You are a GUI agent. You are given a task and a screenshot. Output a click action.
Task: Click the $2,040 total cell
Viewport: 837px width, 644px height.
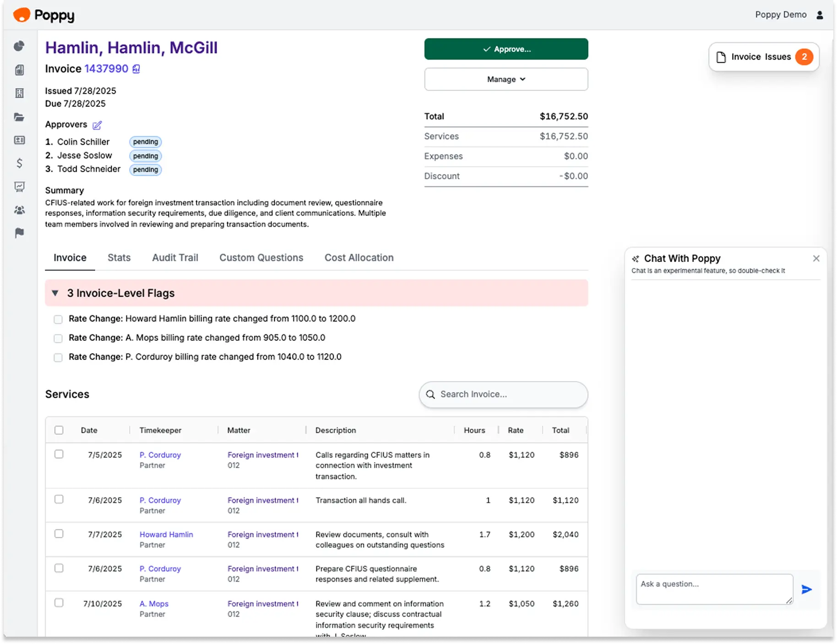pyautogui.click(x=565, y=535)
